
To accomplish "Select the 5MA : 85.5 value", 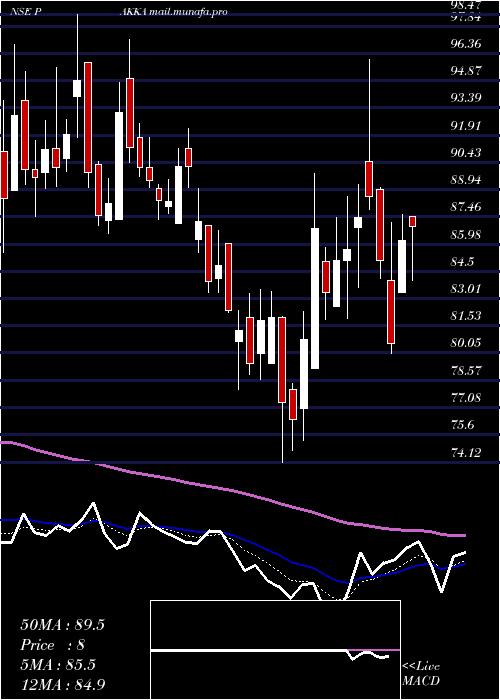I will pyautogui.click(x=58, y=666).
